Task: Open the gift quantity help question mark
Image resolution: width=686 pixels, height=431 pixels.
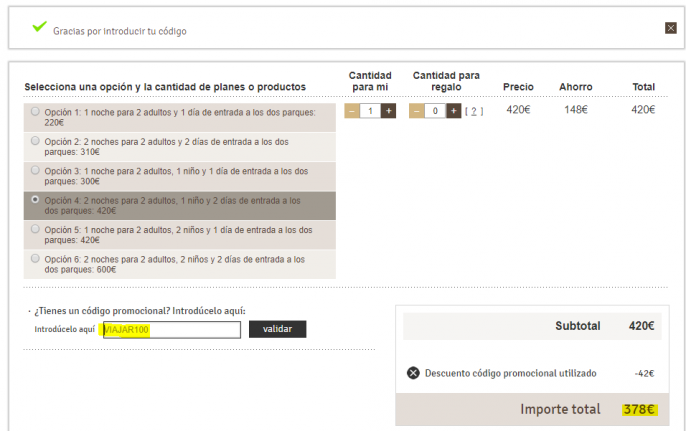Action: coord(474,111)
